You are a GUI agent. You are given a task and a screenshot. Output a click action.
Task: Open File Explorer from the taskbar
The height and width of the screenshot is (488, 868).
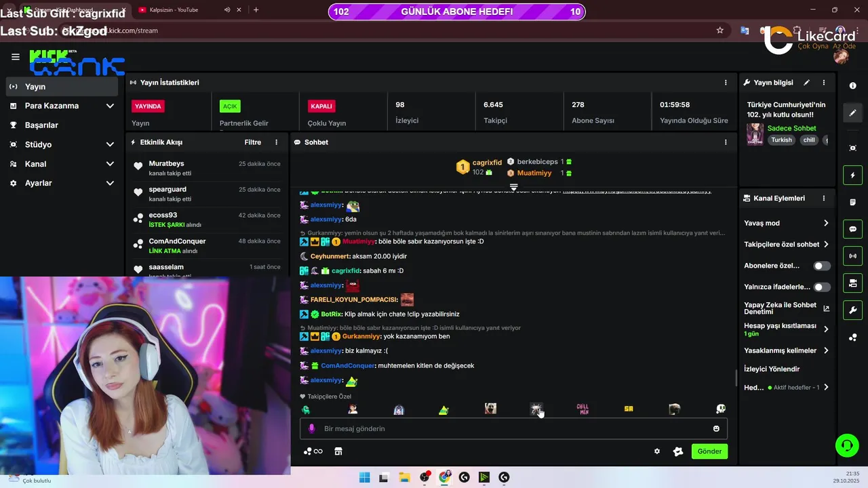tap(404, 477)
